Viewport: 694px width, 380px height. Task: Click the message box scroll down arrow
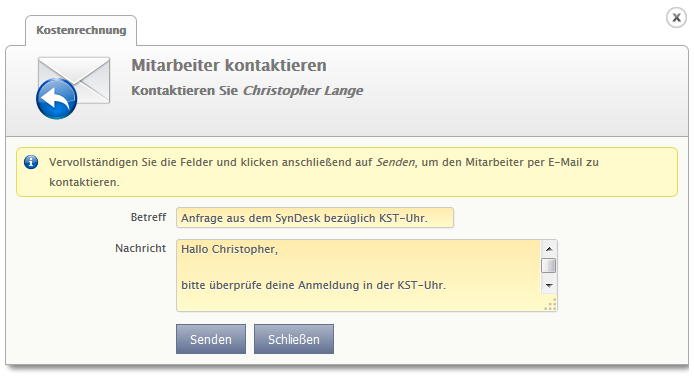[x=549, y=286]
